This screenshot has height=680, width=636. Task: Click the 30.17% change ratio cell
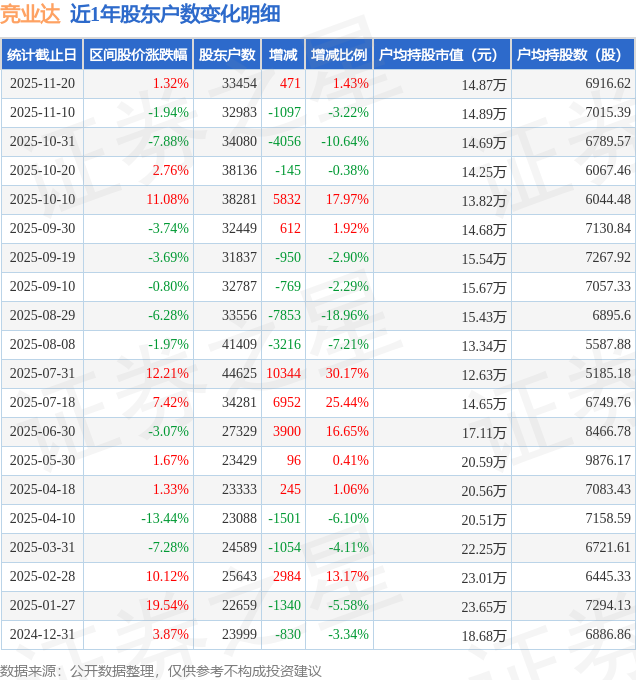[x=346, y=373]
